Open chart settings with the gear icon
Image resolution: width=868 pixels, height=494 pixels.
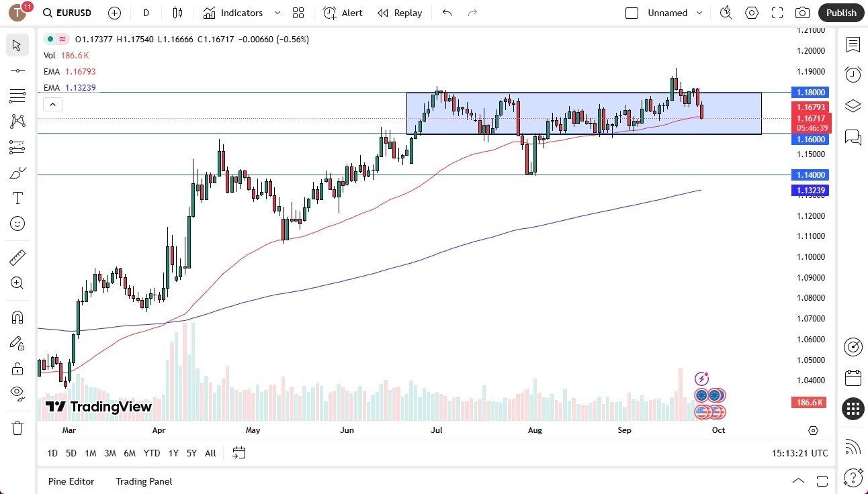coord(751,12)
